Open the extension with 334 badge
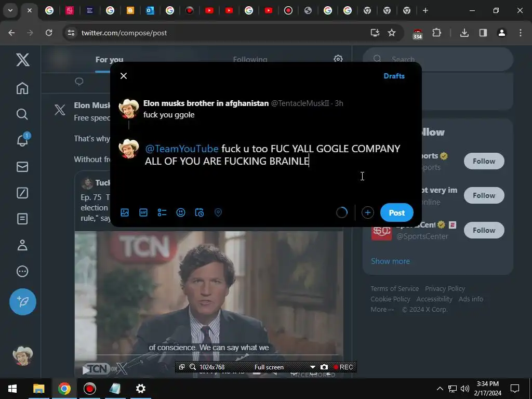Image resolution: width=532 pixels, height=399 pixels. (417, 34)
